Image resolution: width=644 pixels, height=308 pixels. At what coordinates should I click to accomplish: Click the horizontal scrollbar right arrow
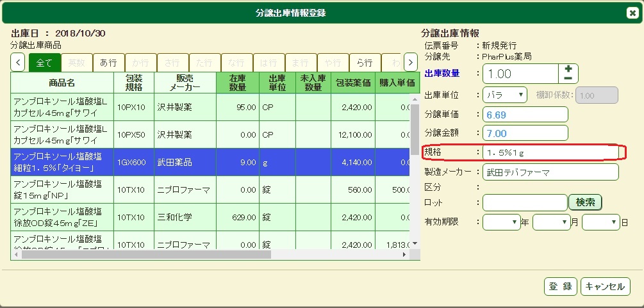(x=405, y=255)
